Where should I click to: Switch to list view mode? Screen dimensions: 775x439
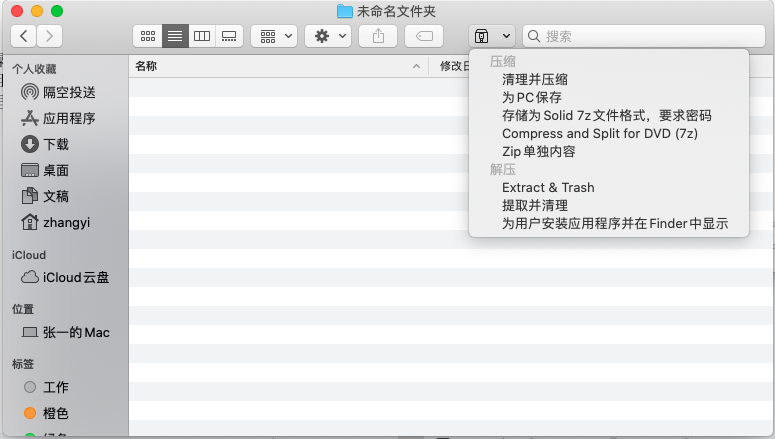click(175, 36)
